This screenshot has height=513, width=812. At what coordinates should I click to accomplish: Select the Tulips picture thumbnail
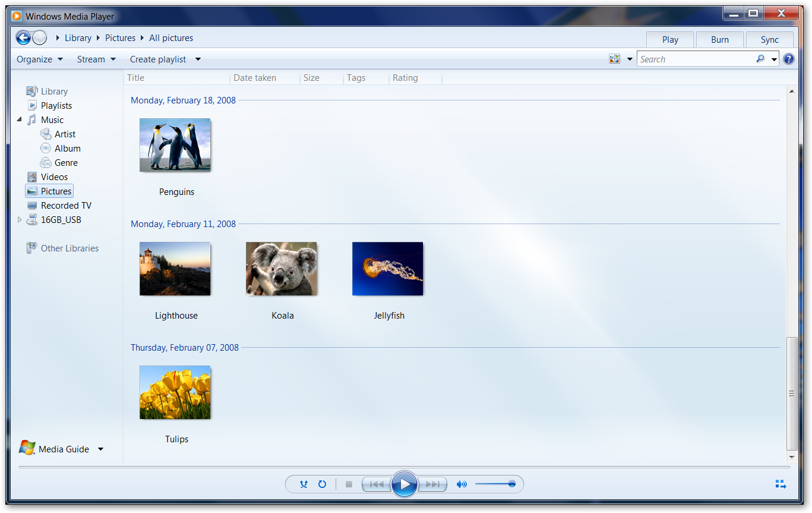(x=175, y=392)
